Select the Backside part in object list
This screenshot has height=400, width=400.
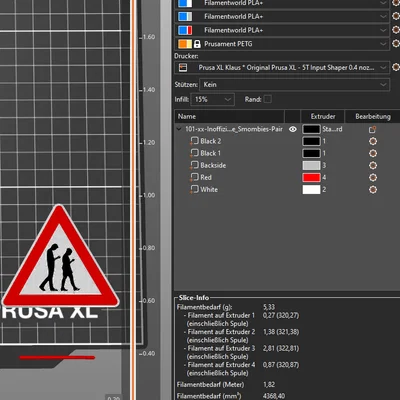213,165
